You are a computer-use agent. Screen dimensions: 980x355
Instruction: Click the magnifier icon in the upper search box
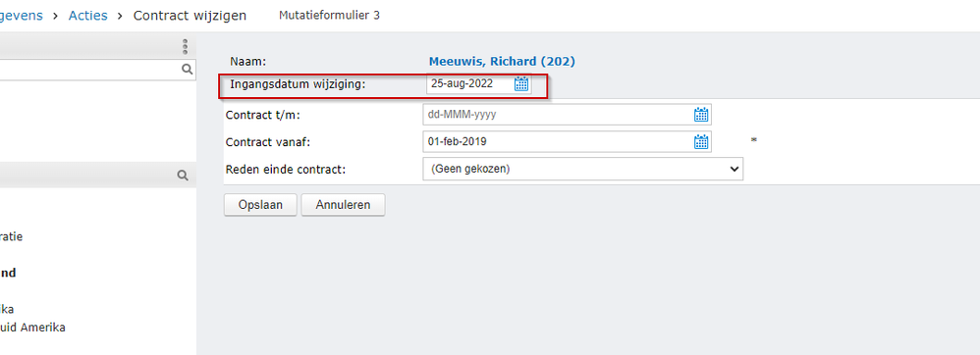pyautogui.click(x=187, y=70)
